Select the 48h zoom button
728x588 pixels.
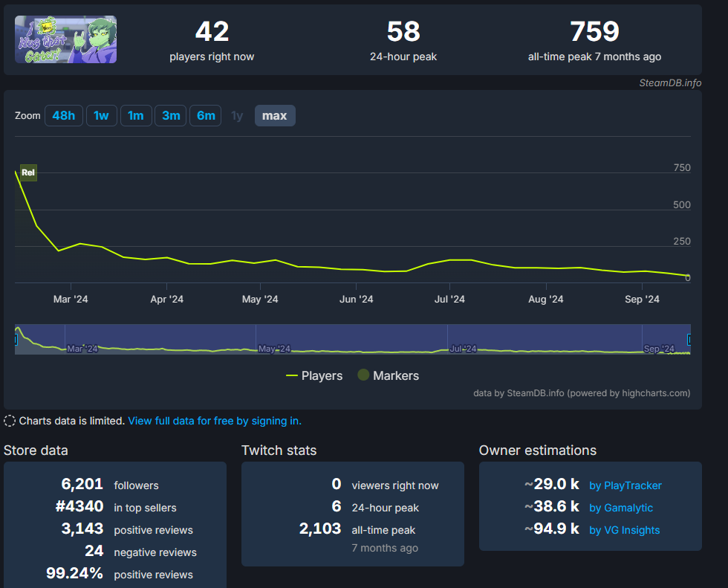(x=64, y=116)
